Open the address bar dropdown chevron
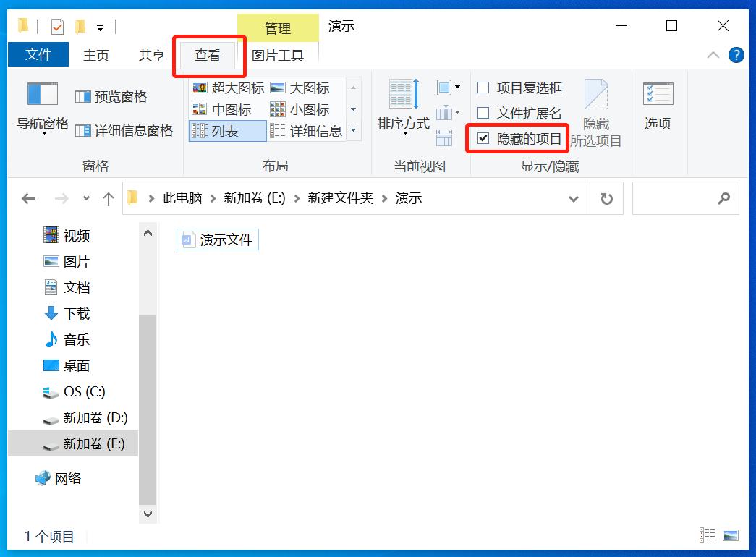The height and width of the screenshot is (557, 756). click(x=574, y=198)
